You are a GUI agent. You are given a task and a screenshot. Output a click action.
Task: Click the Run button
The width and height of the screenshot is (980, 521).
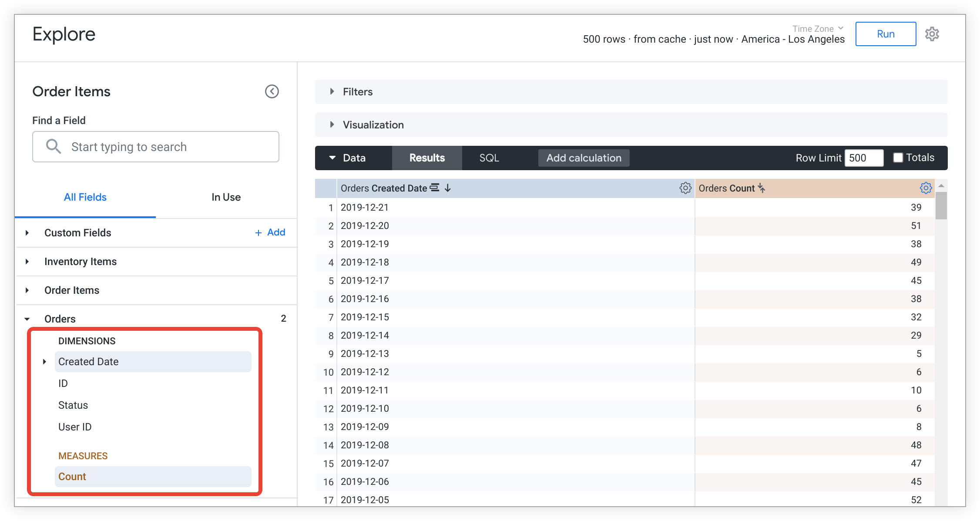click(x=886, y=34)
